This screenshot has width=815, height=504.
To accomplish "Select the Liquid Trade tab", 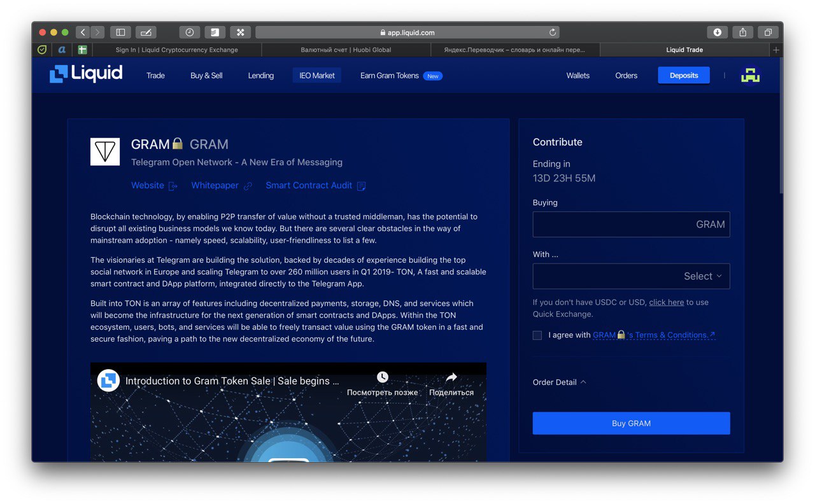I will point(684,50).
